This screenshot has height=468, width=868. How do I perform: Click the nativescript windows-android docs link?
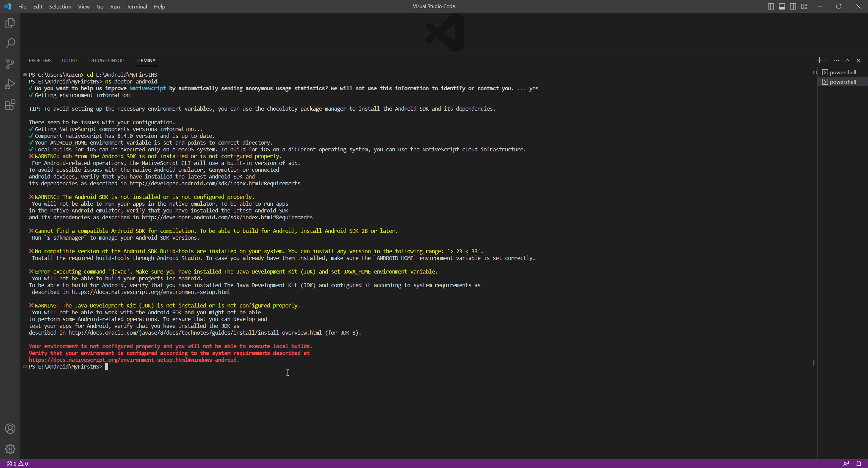[134, 360]
